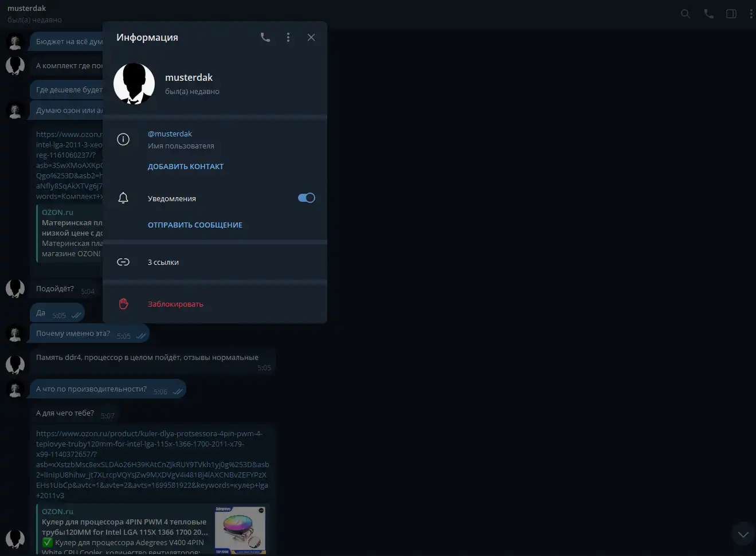
Task: Click the red hand icon beside Заблокировать
Action: pyautogui.click(x=123, y=304)
